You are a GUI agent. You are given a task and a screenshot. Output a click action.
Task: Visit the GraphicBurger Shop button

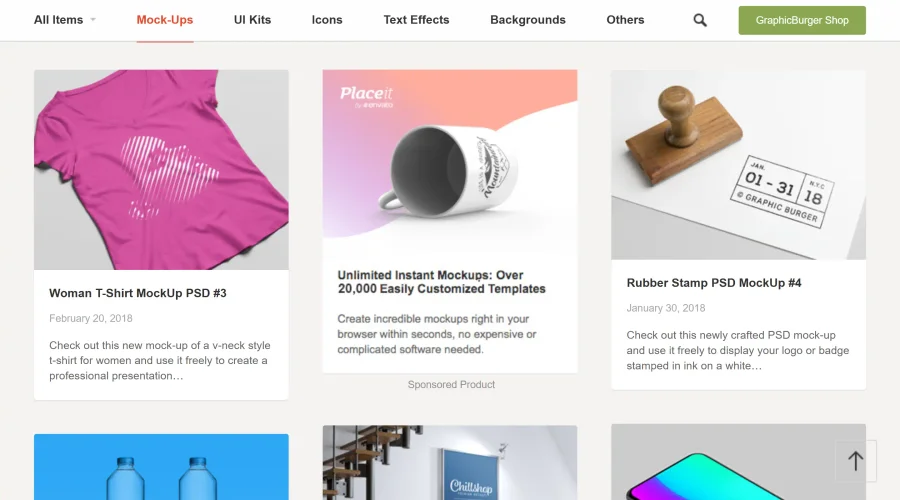(802, 20)
